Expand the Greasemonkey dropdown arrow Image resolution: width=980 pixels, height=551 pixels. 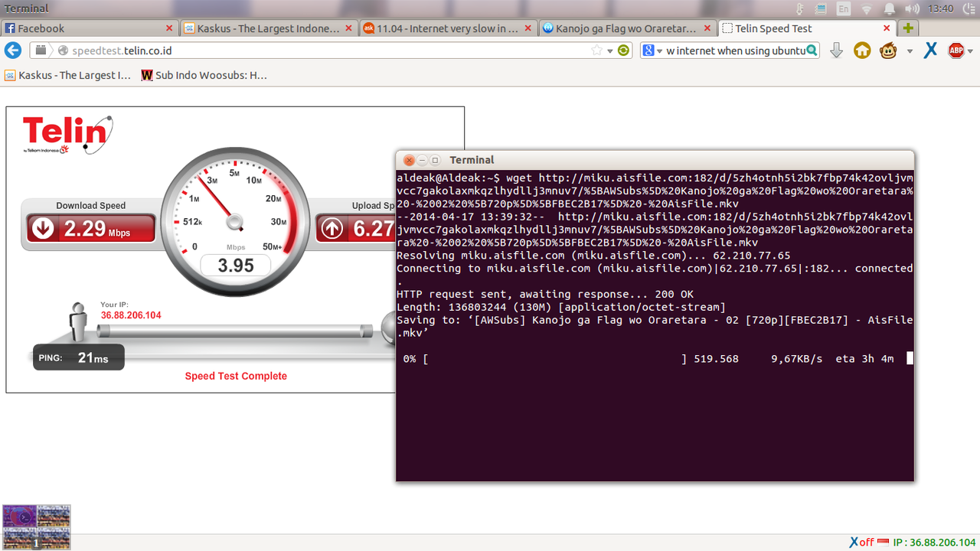pyautogui.click(x=910, y=51)
